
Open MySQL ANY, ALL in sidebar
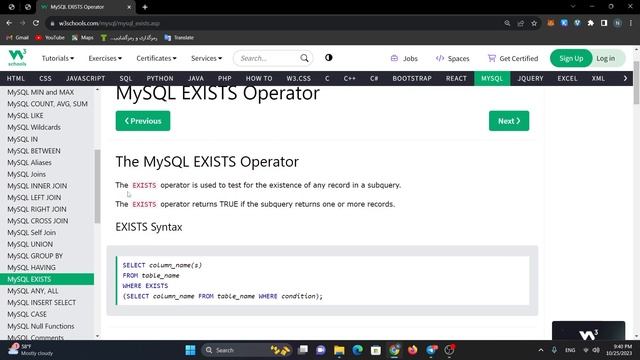[33, 291]
